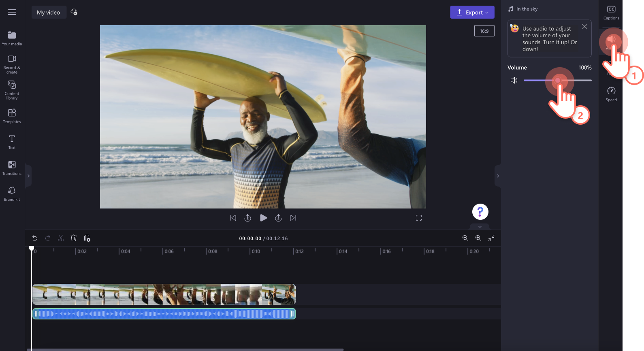This screenshot has height=351, width=644.
Task: Open Text panel
Action: coord(12,142)
